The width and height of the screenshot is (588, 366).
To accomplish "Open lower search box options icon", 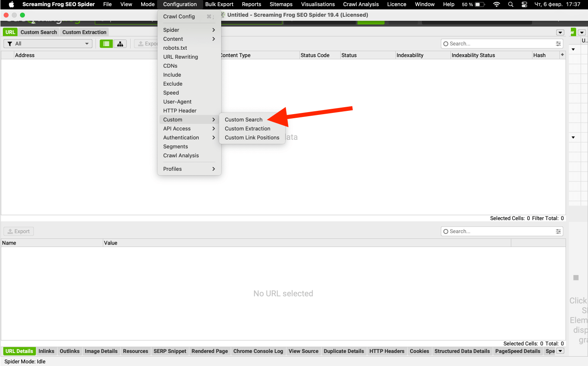I will click(x=558, y=231).
